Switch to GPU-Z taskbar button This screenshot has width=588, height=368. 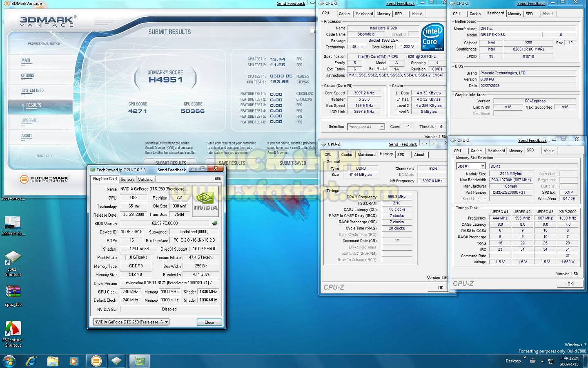coord(140,361)
